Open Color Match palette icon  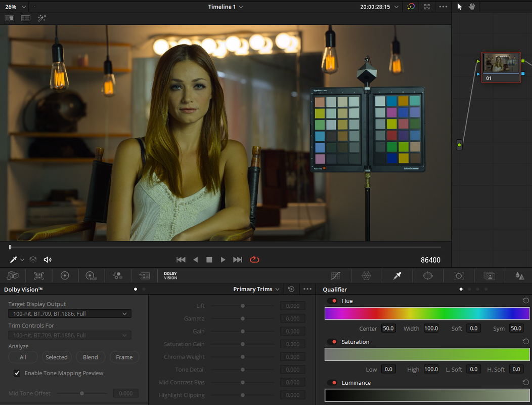(38, 275)
